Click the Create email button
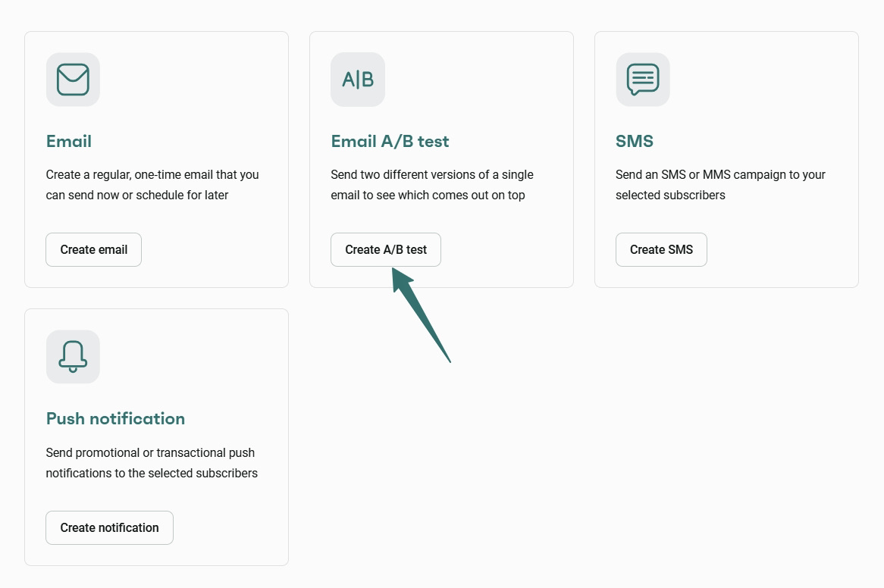The image size is (884, 588). [93, 249]
